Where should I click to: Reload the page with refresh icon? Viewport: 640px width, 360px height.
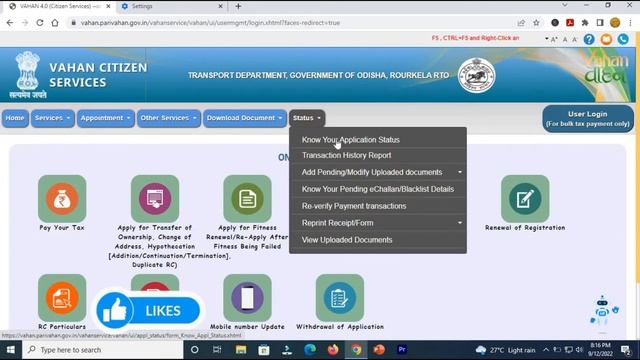pos(40,23)
